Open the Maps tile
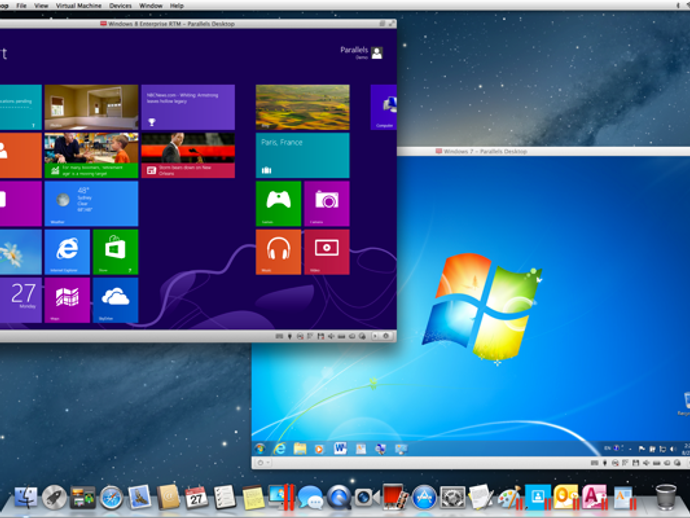Screen dimensions: 690x518 click(x=67, y=300)
